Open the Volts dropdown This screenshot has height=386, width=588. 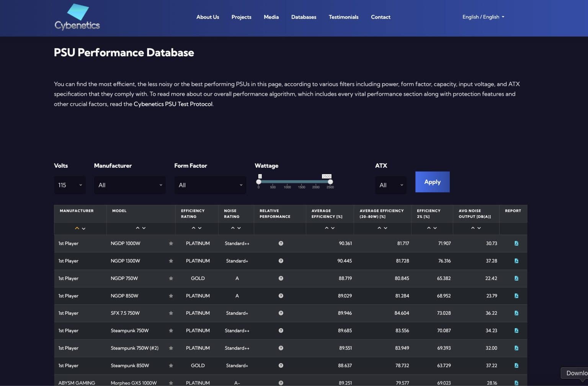pos(70,185)
